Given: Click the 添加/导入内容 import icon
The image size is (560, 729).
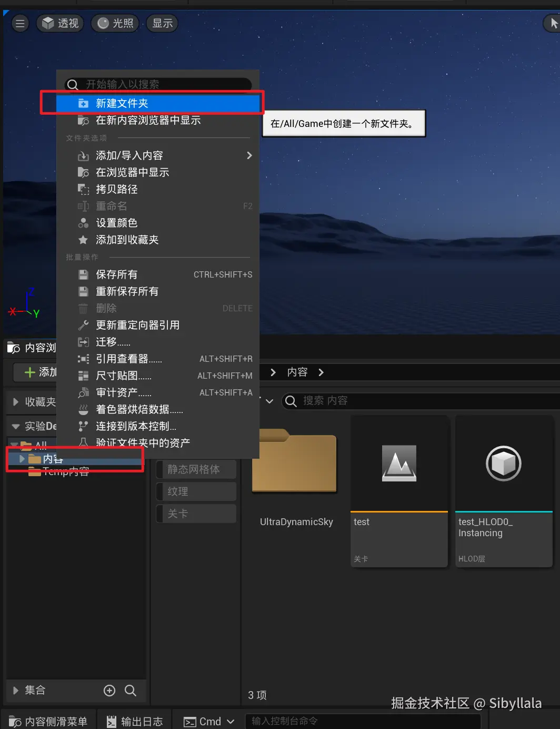Looking at the screenshot, I should (x=83, y=155).
